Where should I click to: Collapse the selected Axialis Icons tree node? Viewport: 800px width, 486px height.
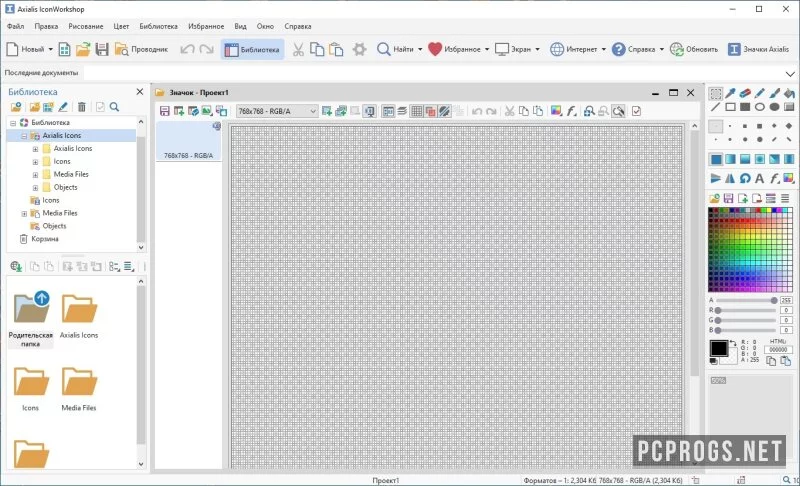(x=24, y=136)
